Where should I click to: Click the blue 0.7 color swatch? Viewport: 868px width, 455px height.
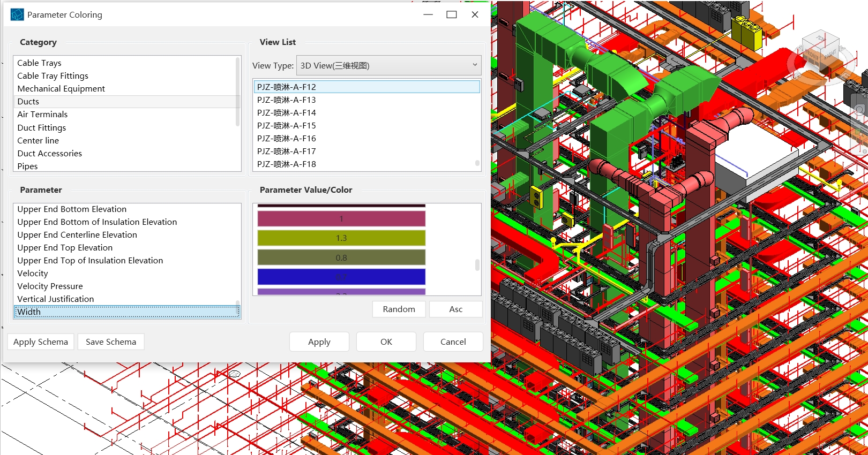(x=341, y=277)
